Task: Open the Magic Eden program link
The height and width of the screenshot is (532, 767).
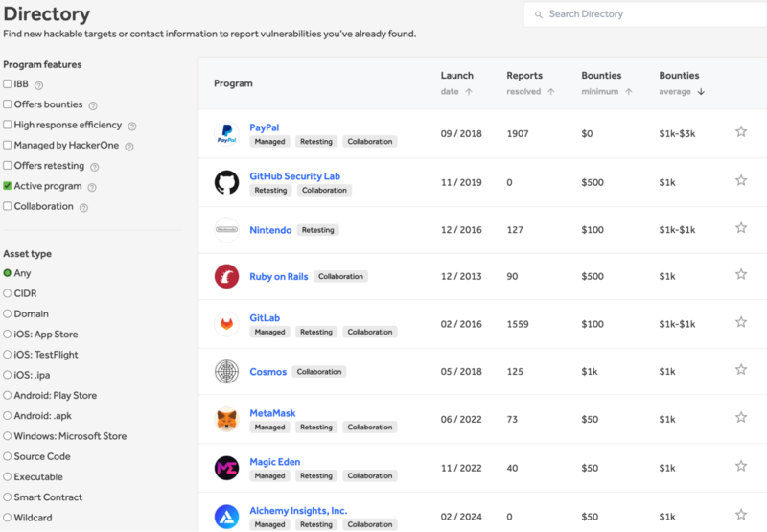Action: [x=275, y=462]
